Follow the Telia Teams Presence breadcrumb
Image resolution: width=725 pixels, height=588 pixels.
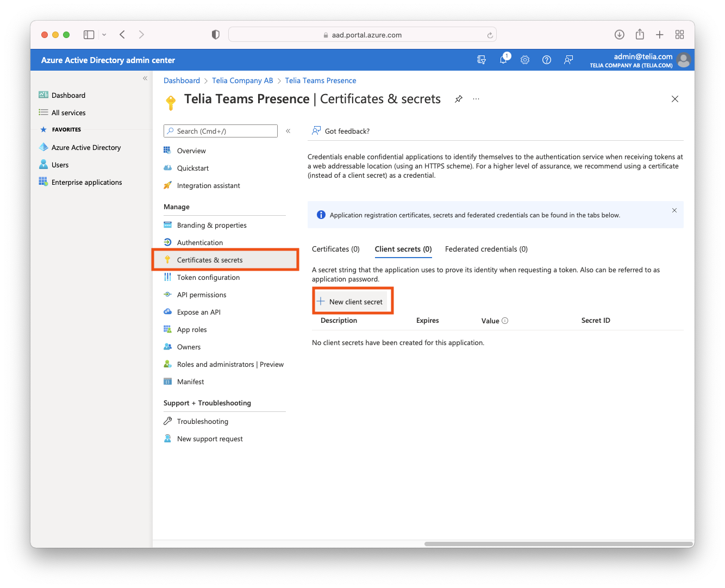321,80
